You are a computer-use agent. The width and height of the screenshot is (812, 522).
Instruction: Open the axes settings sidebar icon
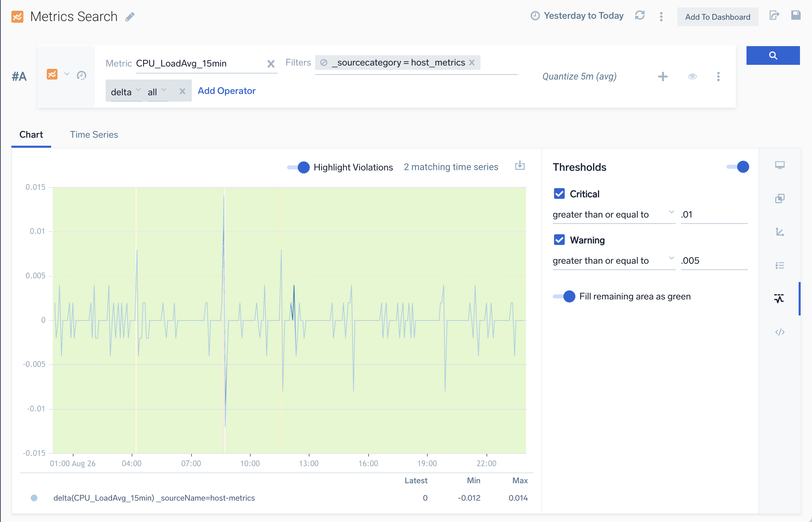point(780,232)
